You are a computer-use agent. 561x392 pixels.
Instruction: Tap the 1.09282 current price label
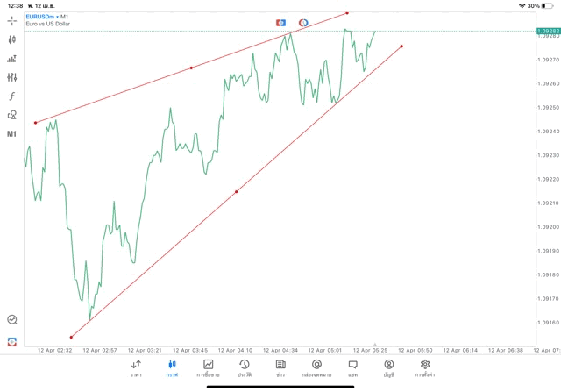547,32
